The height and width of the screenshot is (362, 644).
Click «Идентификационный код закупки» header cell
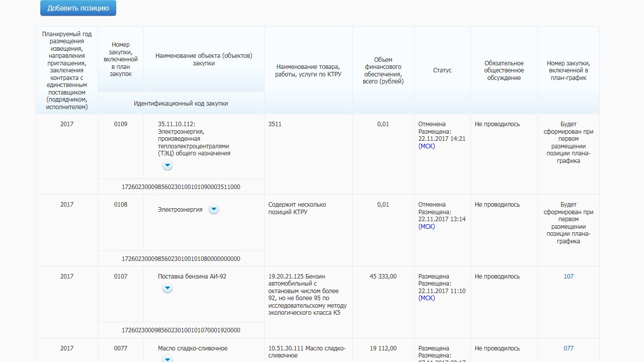click(181, 104)
